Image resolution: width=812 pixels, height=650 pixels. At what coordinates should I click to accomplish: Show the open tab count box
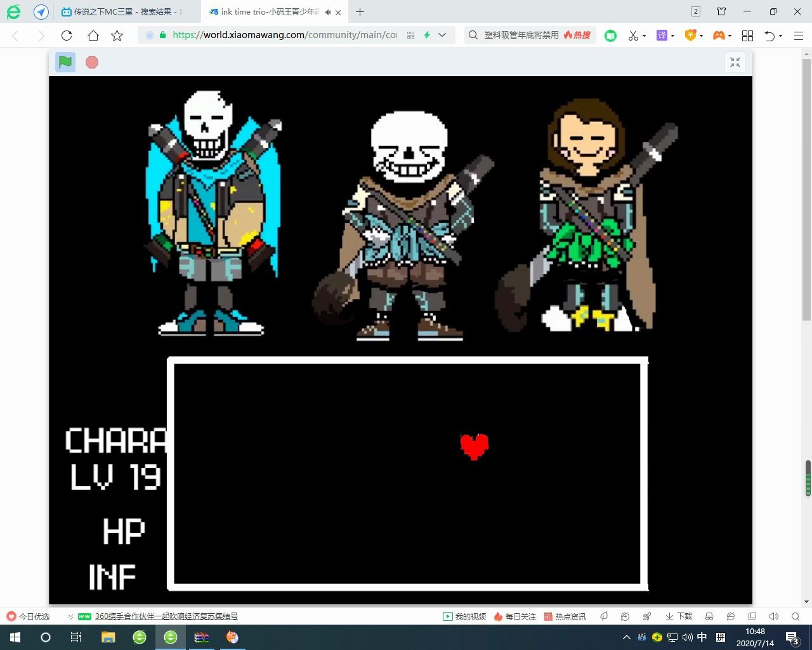tap(696, 11)
